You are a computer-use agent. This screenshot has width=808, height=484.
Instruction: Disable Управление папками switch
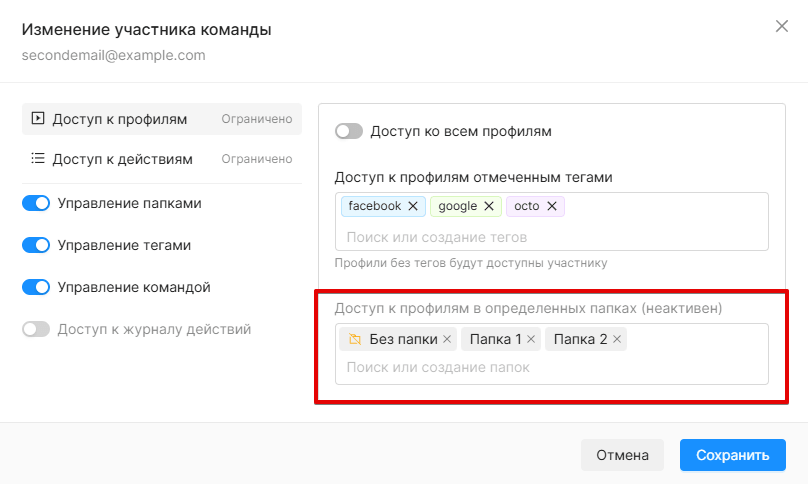[36, 203]
